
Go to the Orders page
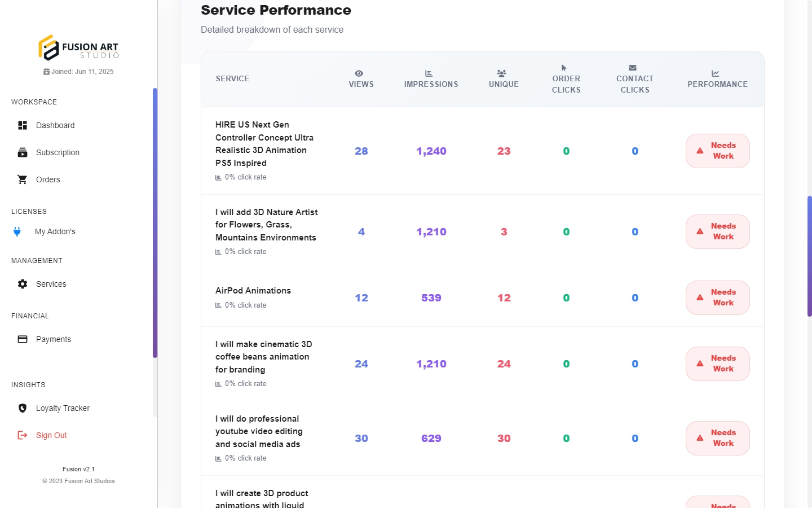coord(48,179)
